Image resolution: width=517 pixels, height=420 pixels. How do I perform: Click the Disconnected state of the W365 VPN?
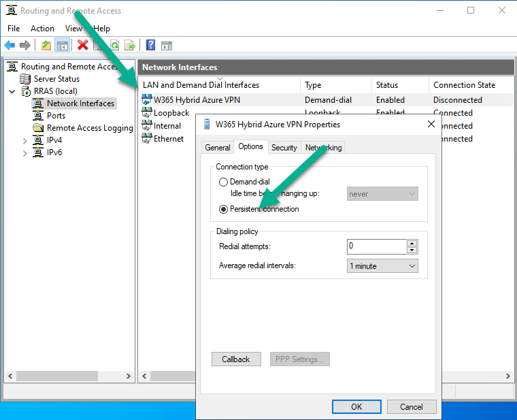click(x=458, y=99)
